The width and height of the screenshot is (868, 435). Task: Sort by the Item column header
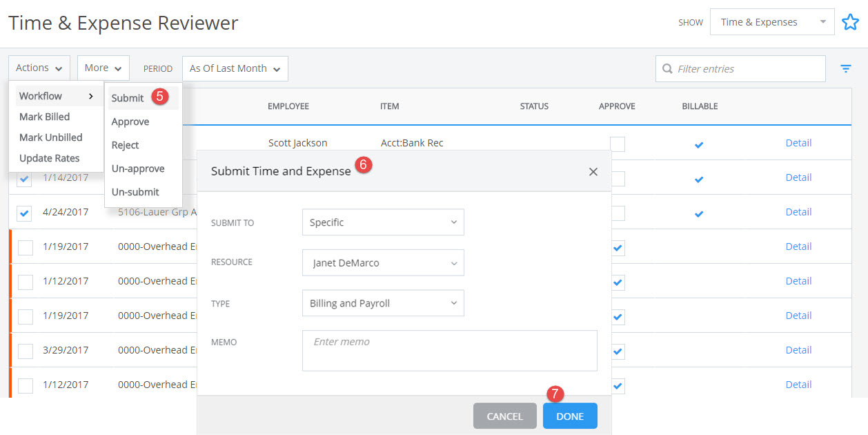(x=390, y=106)
